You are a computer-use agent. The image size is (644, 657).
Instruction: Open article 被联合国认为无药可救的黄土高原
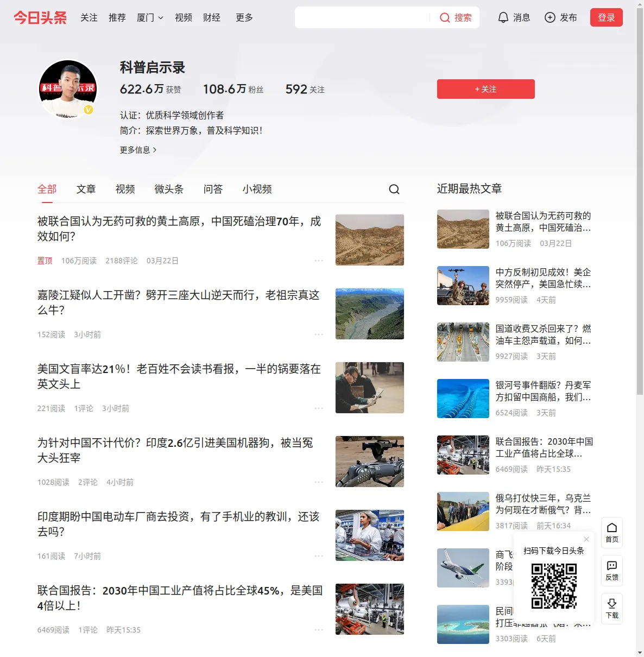coord(180,229)
